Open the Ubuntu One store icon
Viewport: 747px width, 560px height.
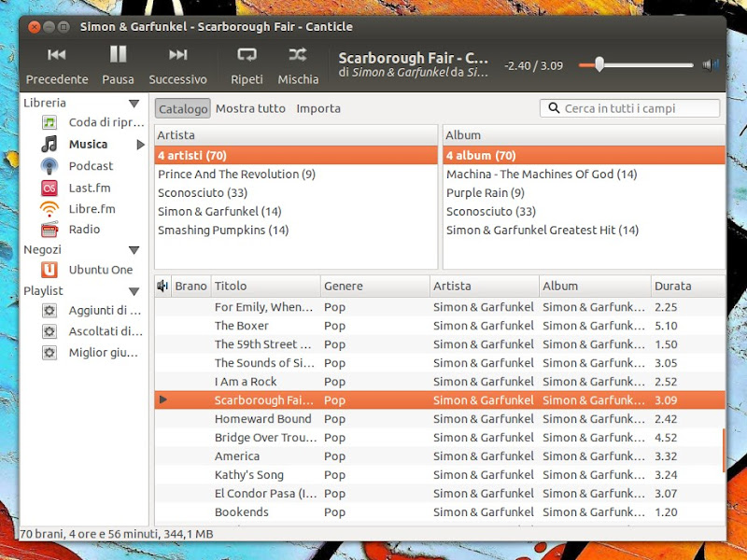tap(49, 270)
